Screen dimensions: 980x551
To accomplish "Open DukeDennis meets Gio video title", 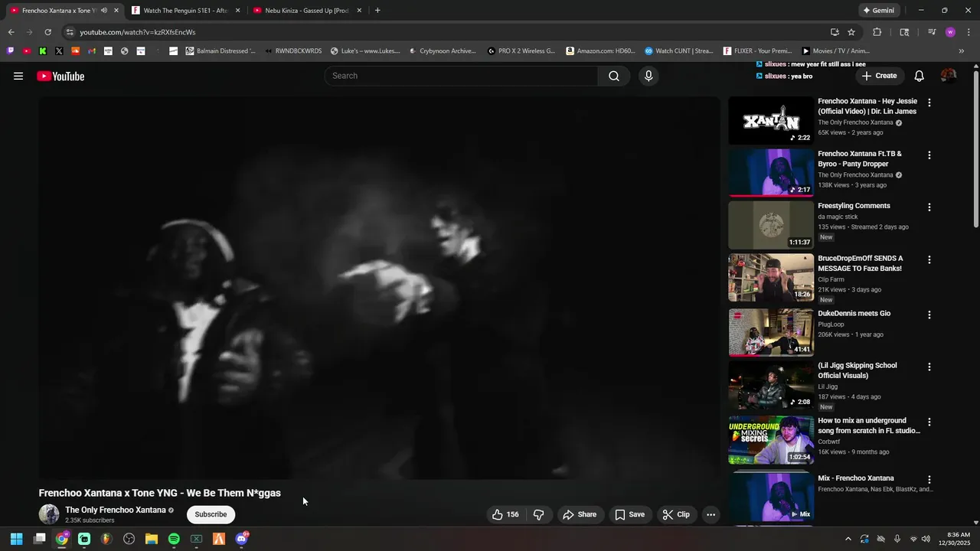I will pyautogui.click(x=854, y=313).
